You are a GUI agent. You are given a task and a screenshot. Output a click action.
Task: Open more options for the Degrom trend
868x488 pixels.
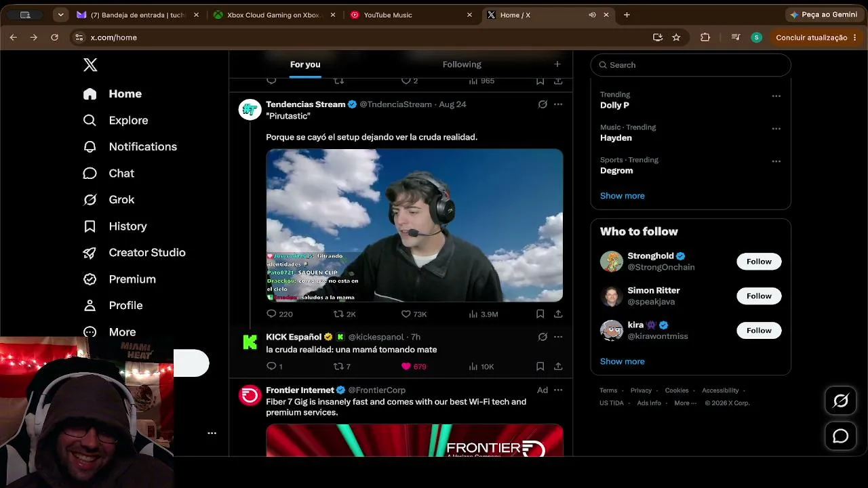[776, 161]
